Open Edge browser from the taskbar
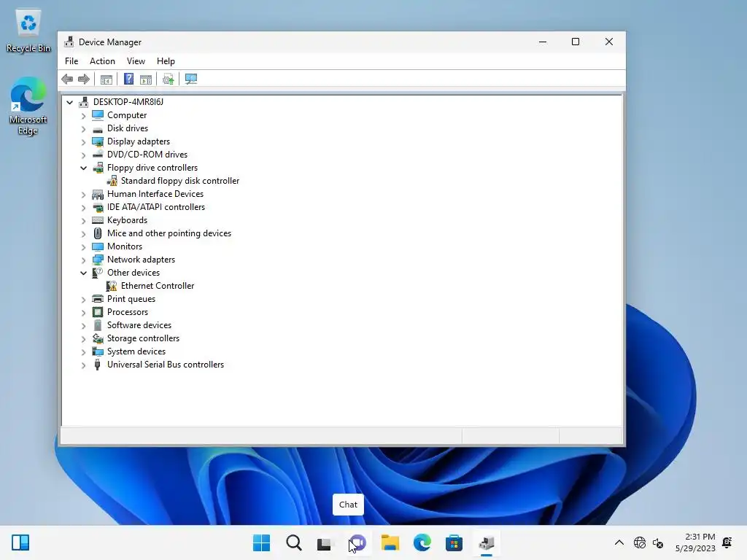The height and width of the screenshot is (560, 747). (422, 542)
